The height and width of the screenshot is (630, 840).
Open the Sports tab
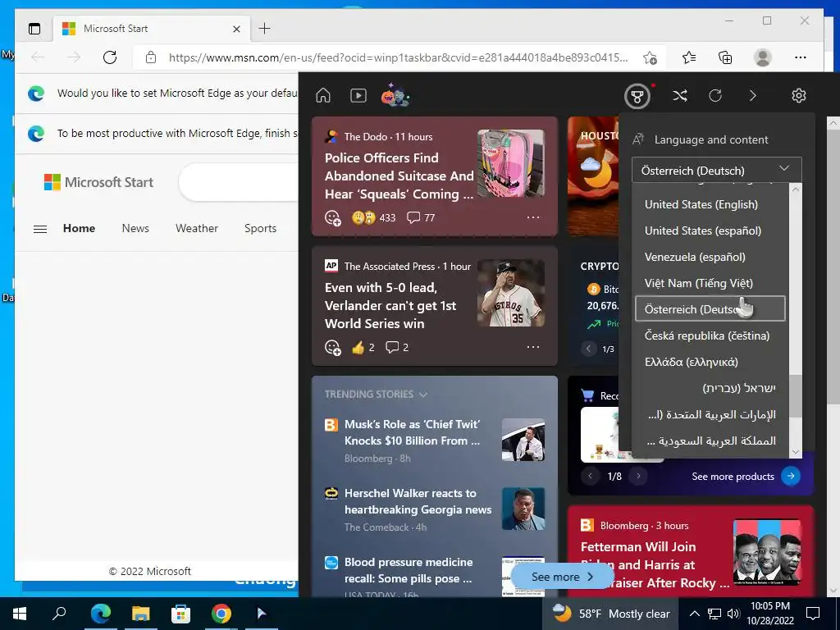(x=260, y=228)
